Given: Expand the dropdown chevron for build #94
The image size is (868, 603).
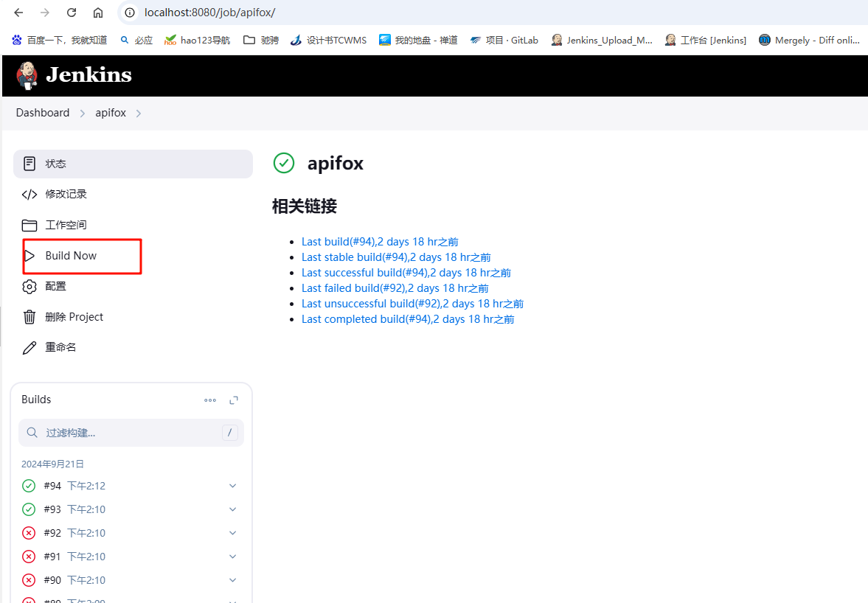Looking at the screenshot, I should click(232, 486).
